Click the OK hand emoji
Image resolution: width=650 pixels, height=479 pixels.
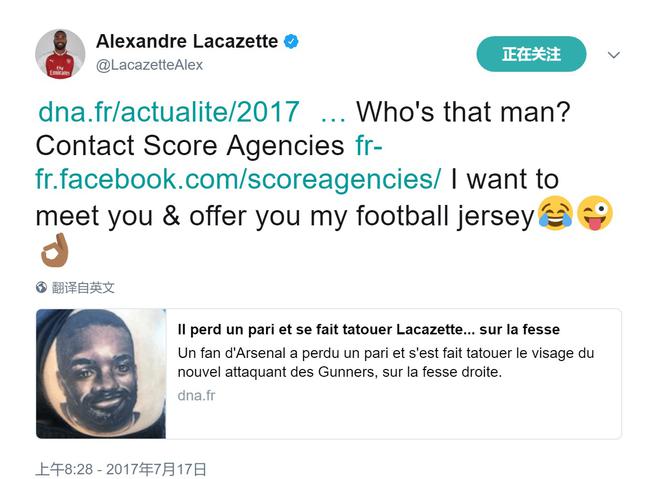tap(54, 250)
